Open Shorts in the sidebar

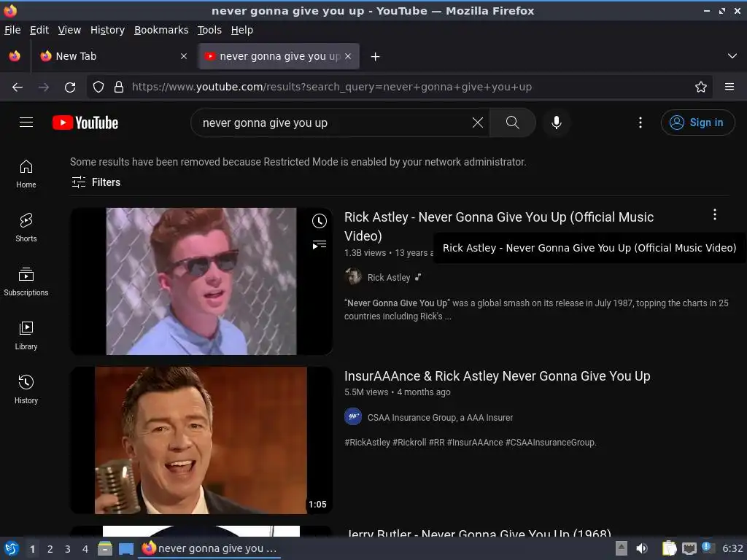coord(26,227)
